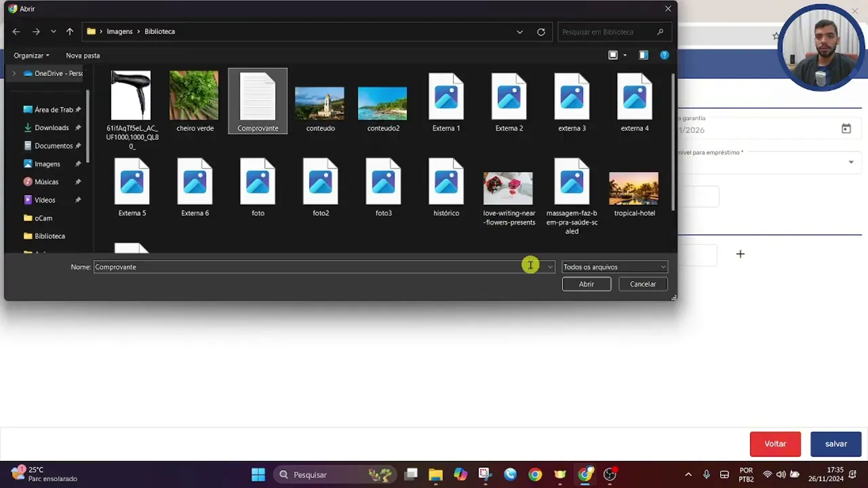Expand the OneDrive tree node

click(14, 73)
